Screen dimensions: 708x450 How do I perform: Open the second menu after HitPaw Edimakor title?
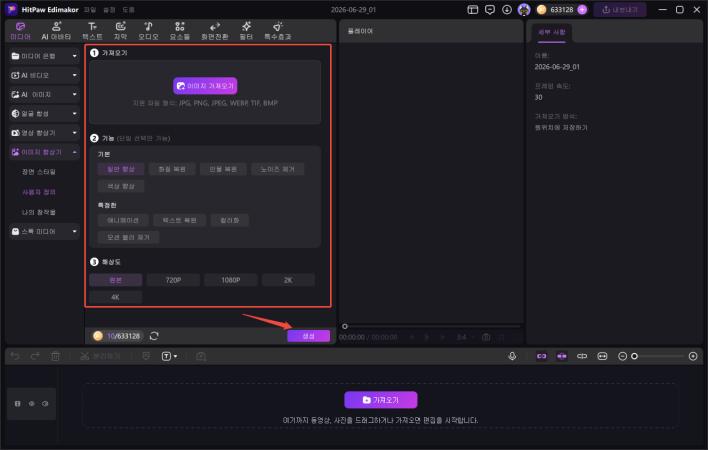click(x=109, y=9)
